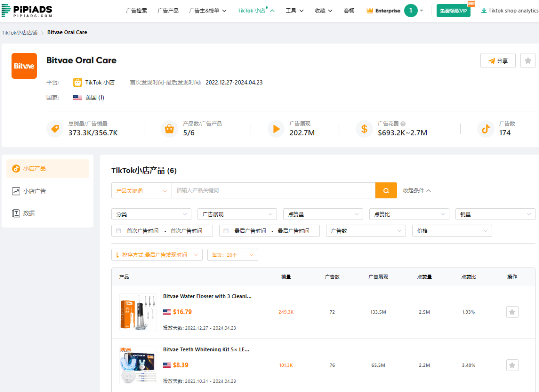Click the green user avatar badge

[410, 11]
